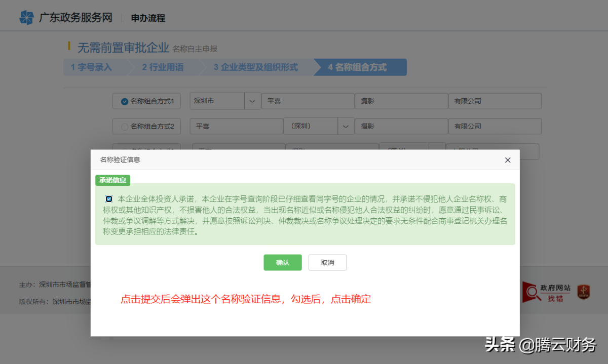The height and width of the screenshot is (364, 608).
Task: Go to step 3 企业类型及组织形式
Action: [x=256, y=67]
